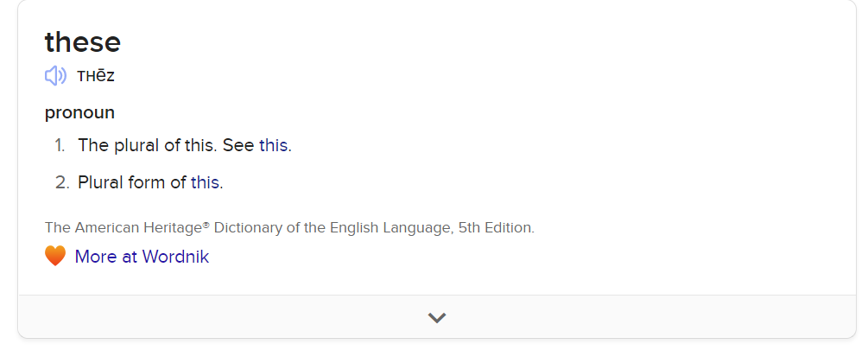
Task: Click the word "Wordnik" in the bottom link
Action: point(175,257)
